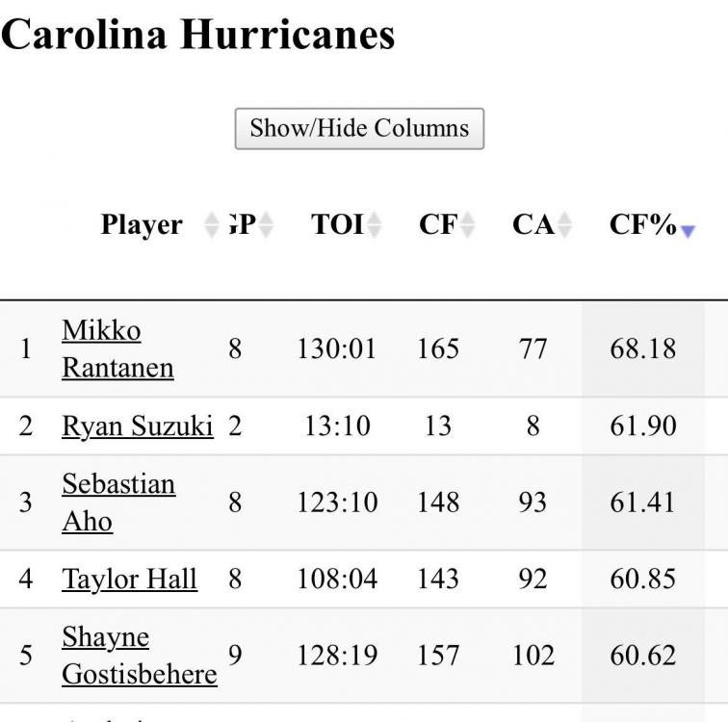Go to Taylor Hall's profile

point(129,579)
